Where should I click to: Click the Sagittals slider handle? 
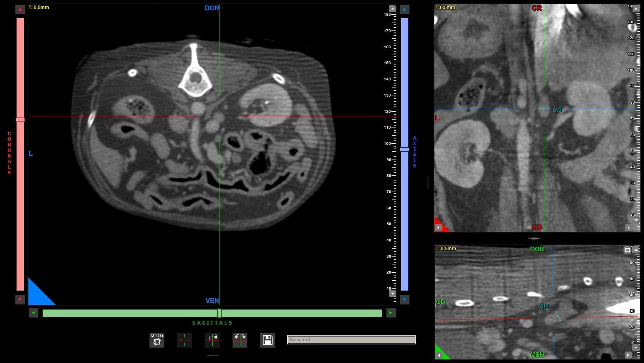(219, 313)
